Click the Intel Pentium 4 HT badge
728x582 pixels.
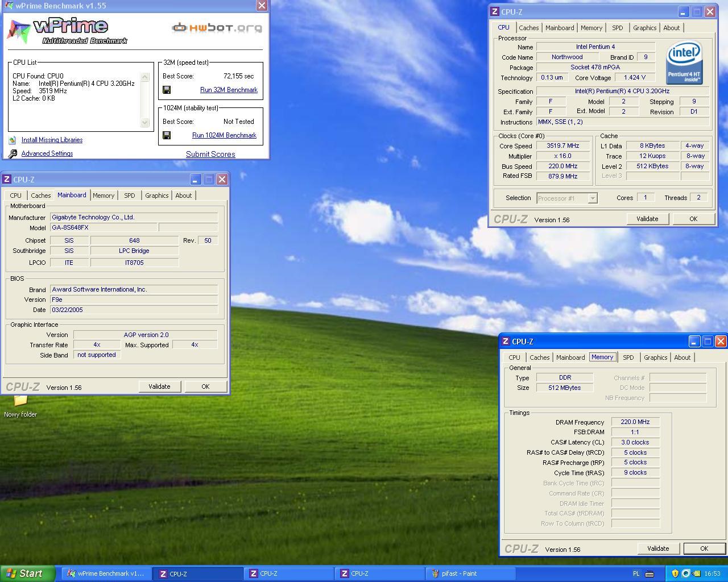click(684, 63)
